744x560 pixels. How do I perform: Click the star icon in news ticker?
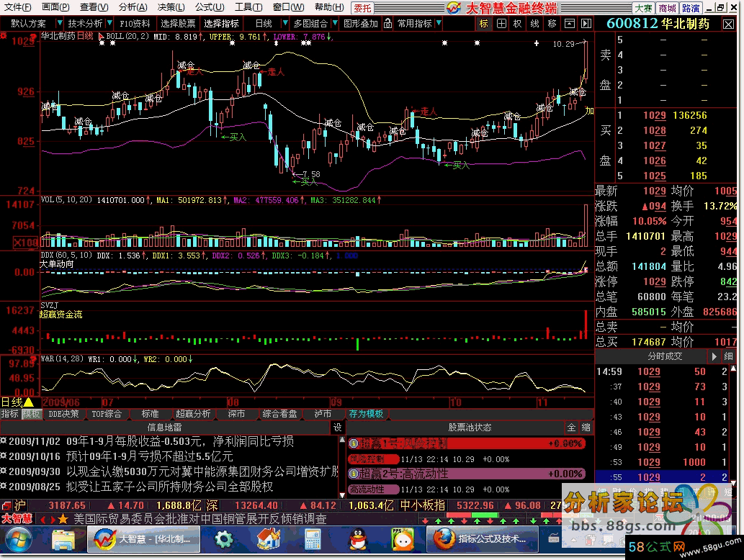coord(63,519)
